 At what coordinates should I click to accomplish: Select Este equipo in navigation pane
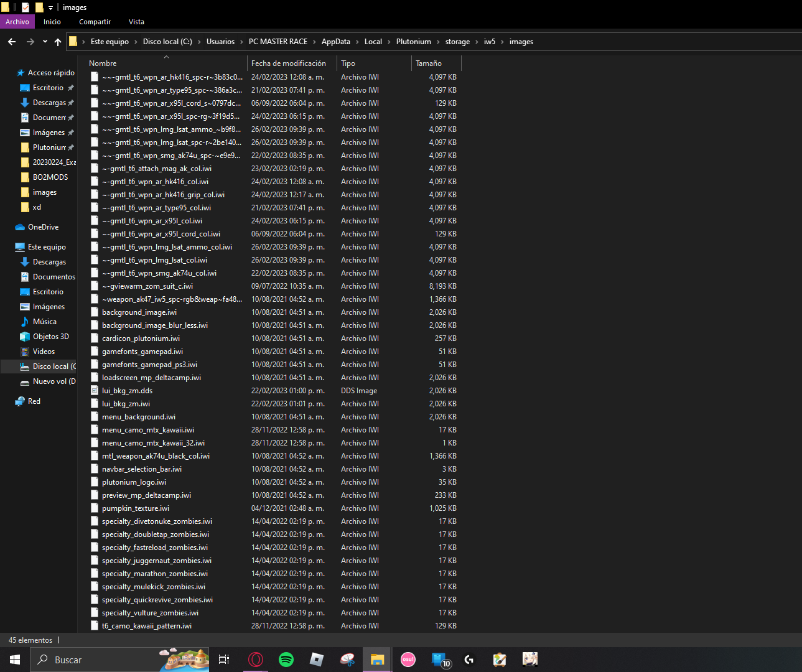pyautogui.click(x=40, y=247)
